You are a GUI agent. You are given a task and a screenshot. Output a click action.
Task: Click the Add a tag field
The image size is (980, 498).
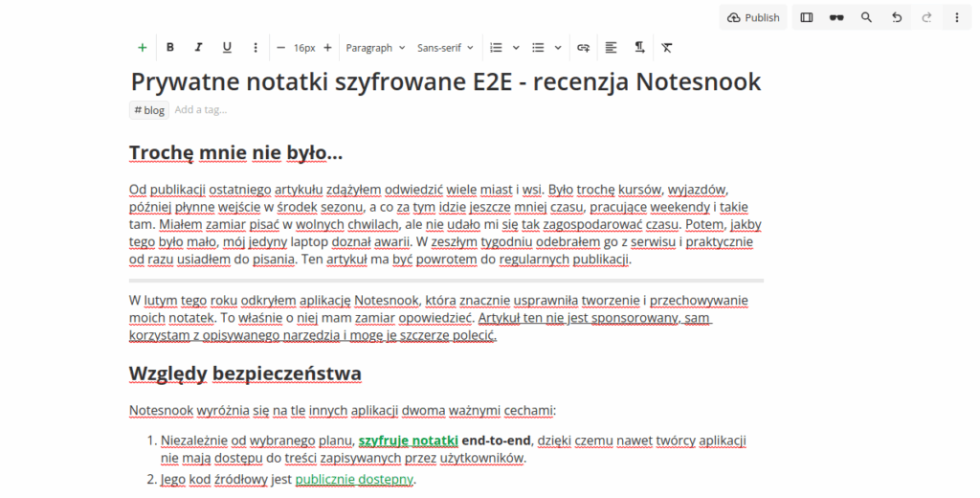click(x=201, y=109)
